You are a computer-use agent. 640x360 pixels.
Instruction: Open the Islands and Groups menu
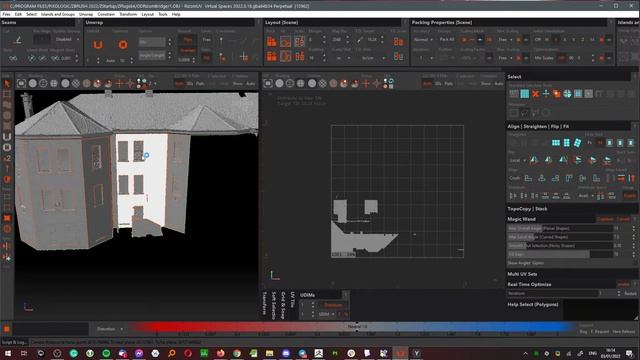[58, 14]
